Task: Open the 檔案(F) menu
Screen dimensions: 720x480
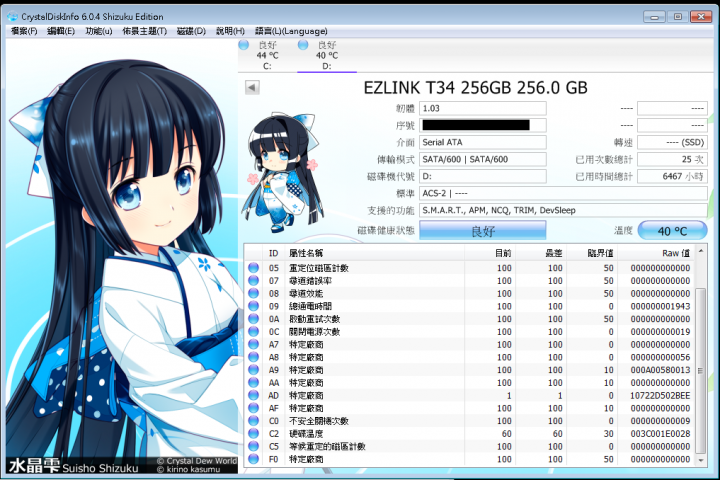Action: click(x=24, y=31)
